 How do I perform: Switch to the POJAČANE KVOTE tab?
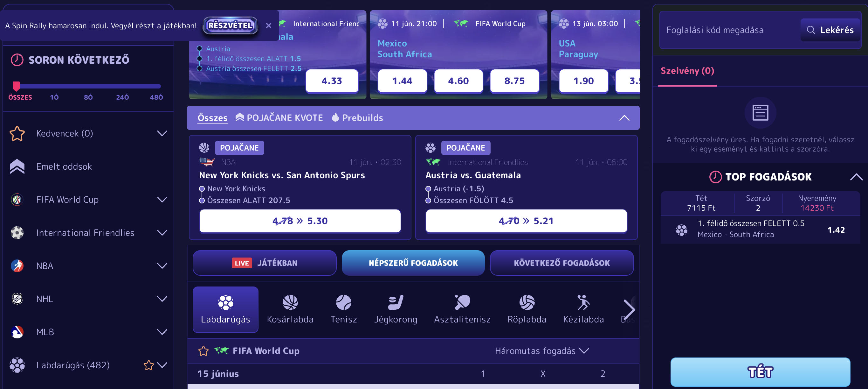coord(279,118)
